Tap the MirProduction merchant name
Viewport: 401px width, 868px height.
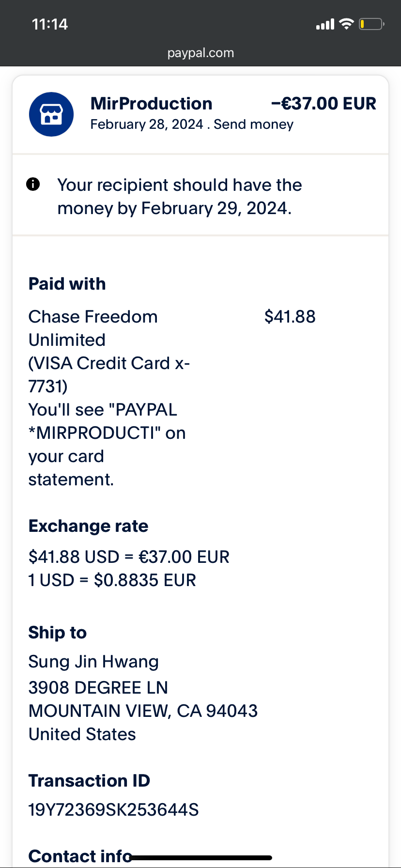151,104
